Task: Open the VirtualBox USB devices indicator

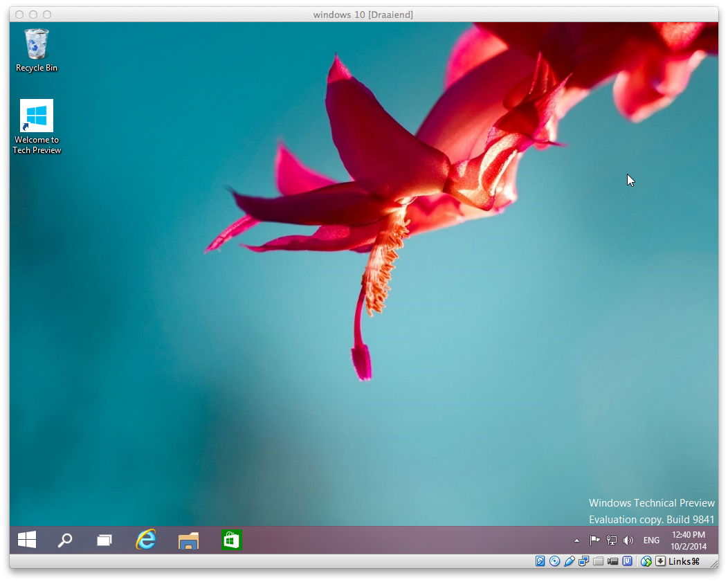Action: (570, 561)
